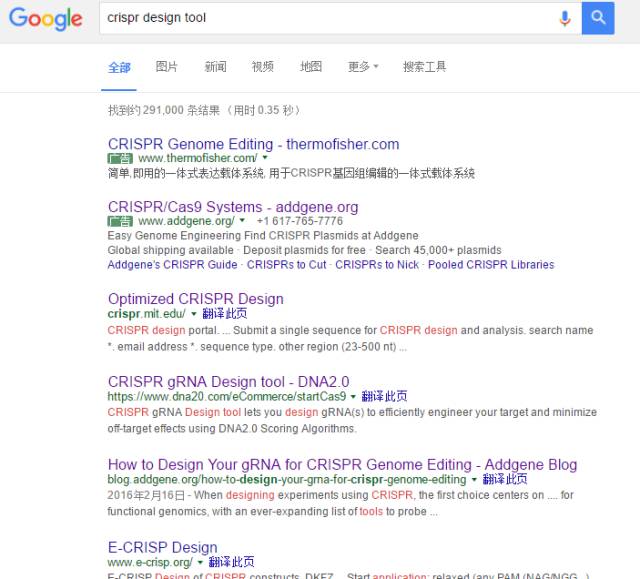This screenshot has width=640, height=579.
Task: Open 搜索工具 options
Action: click(424, 67)
